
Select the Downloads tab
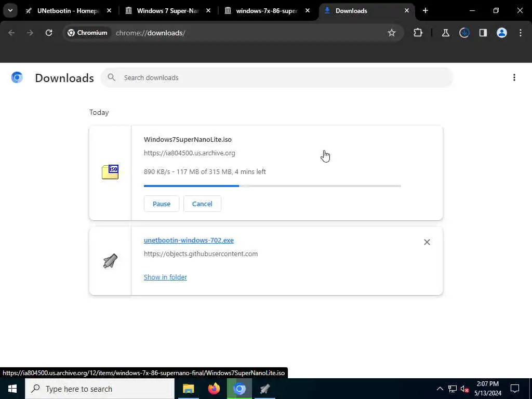366,11
